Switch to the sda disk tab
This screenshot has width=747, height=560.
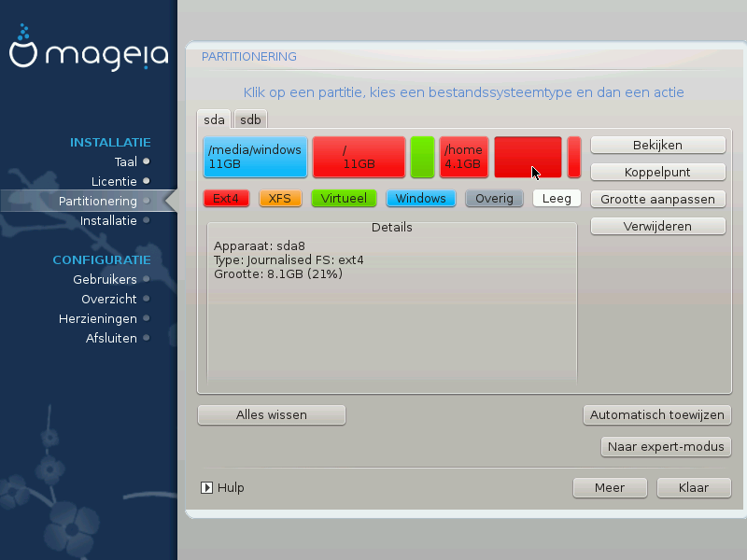point(214,119)
